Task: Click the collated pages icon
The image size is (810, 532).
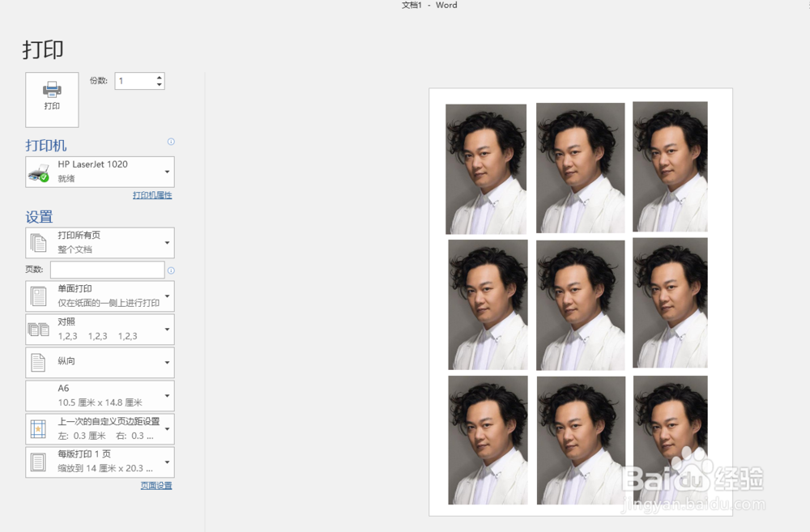Action: point(38,329)
